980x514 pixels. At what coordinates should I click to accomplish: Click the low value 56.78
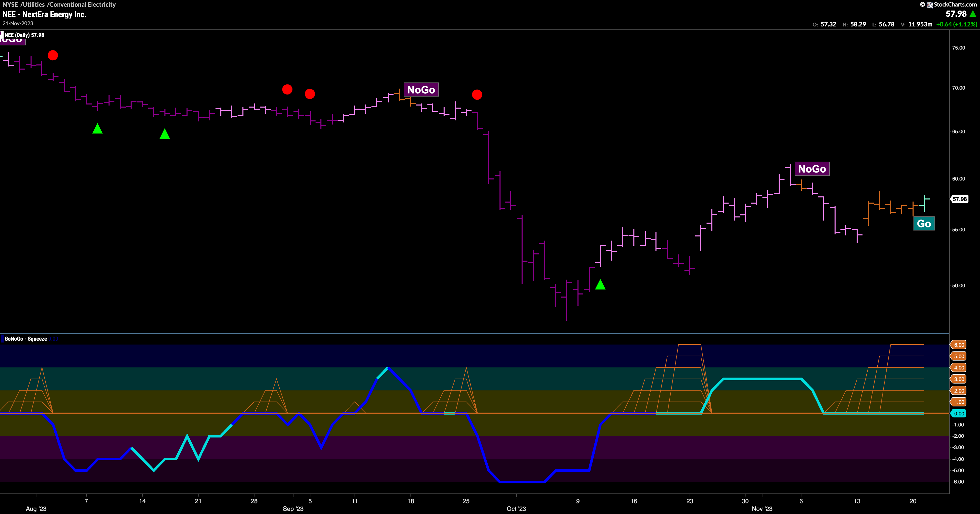click(x=886, y=24)
